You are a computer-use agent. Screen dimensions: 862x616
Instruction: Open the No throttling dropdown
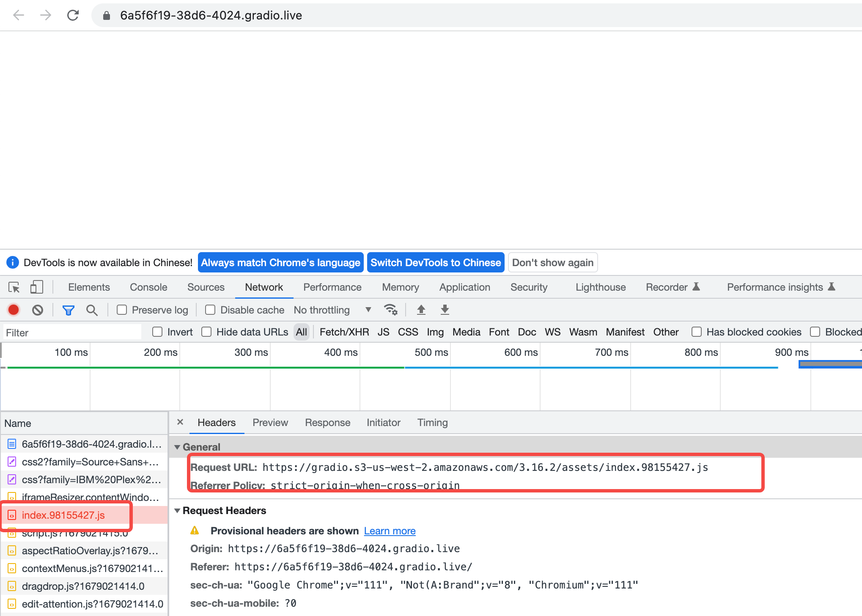[332, 310]
